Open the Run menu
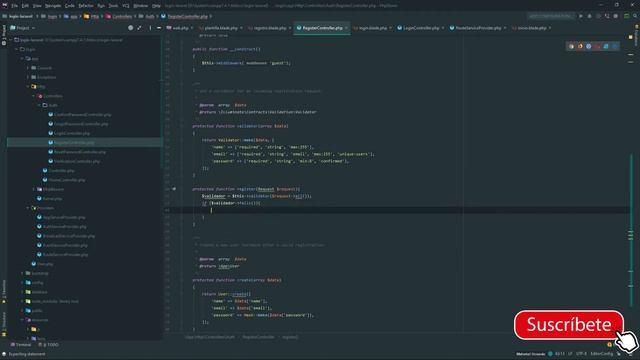 tap(101, 6)
